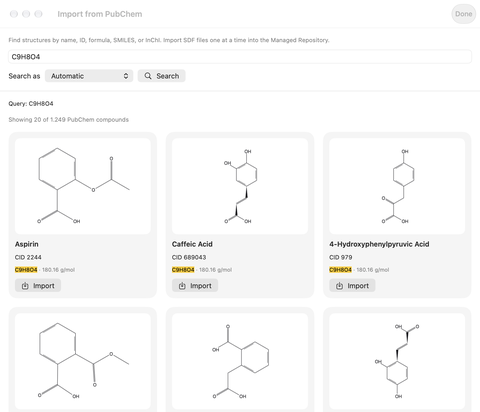The image size is (480, 412).
Task: Import 4-Hydroxyphenylpyruvic Acid compound
Action: (x=352, y=286)
